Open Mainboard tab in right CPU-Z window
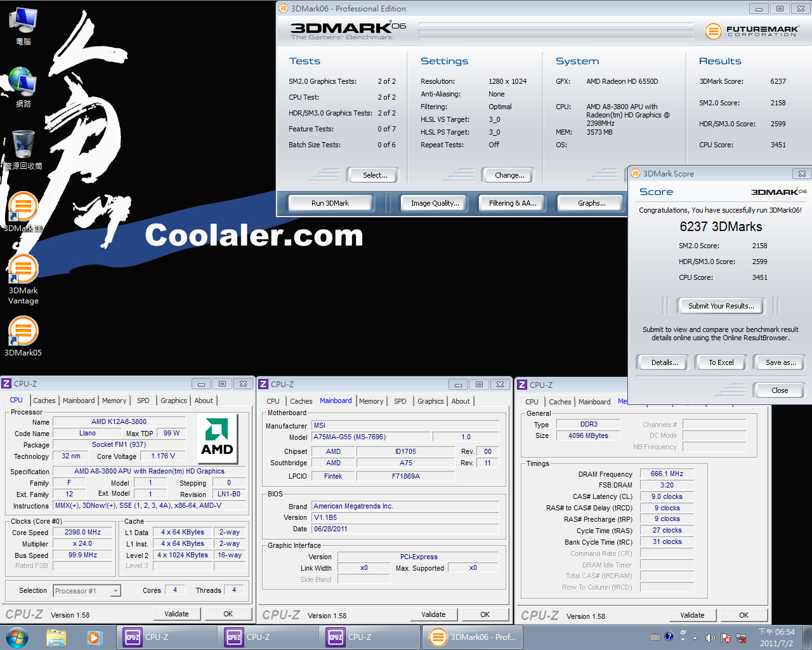 594,402
